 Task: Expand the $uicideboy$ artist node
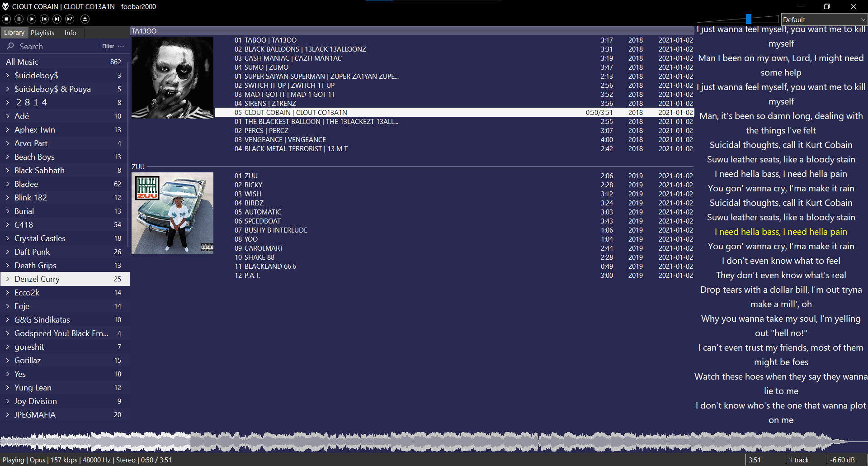[8, 75]
